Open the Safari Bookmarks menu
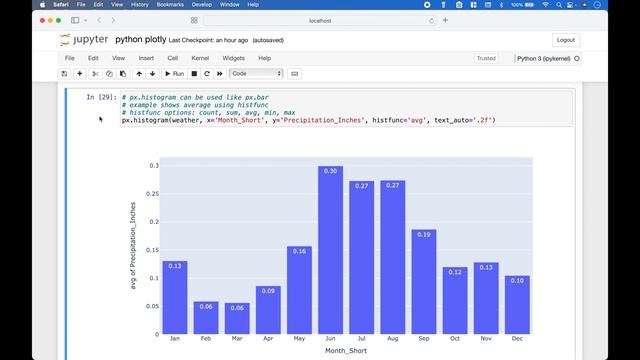 [x=170, y=4]
